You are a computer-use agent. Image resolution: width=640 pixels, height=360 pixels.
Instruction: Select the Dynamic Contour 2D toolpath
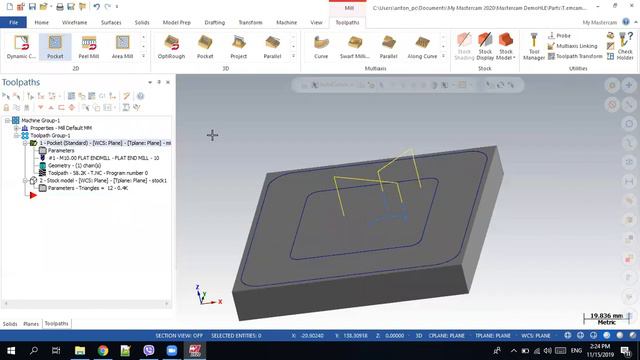[x=21, y=47]
